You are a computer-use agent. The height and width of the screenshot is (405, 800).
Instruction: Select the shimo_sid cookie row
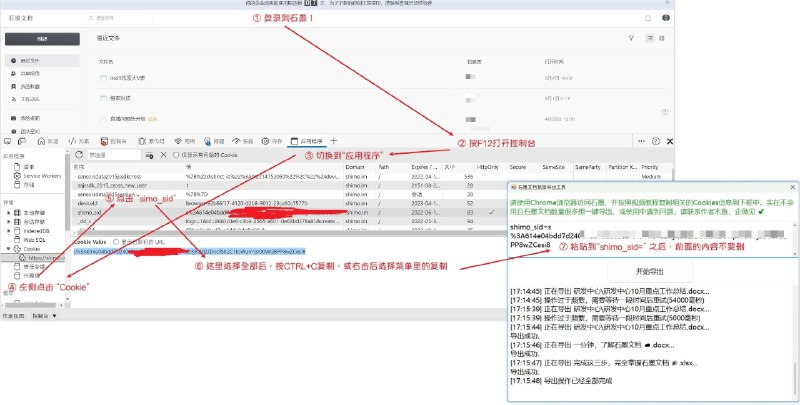(x=288, y=212)
